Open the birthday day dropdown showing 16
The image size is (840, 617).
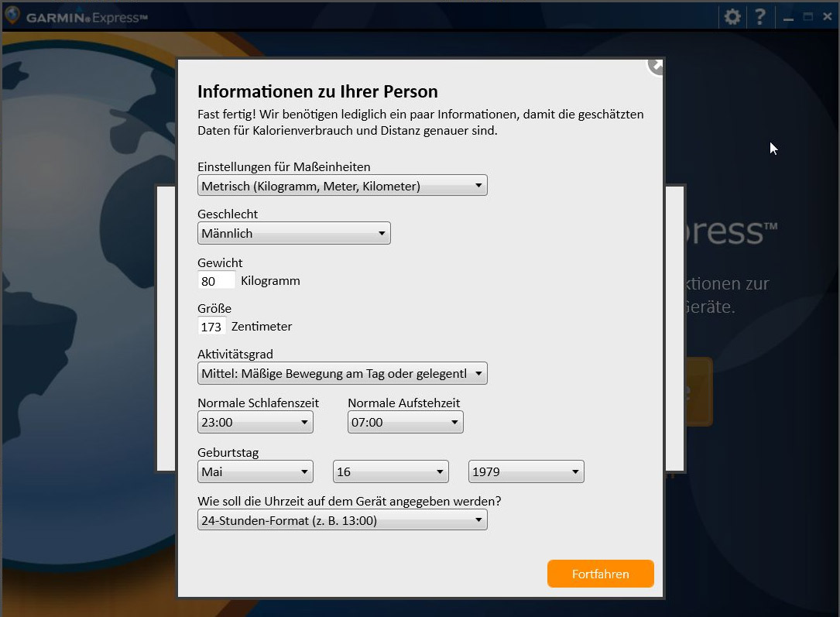coord(390,471)
